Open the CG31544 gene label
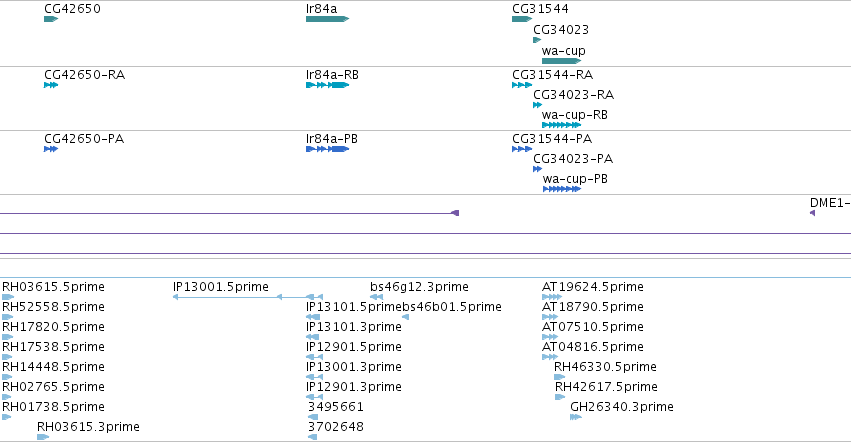This screenshot has width=851, height=442. pos(541,9)
